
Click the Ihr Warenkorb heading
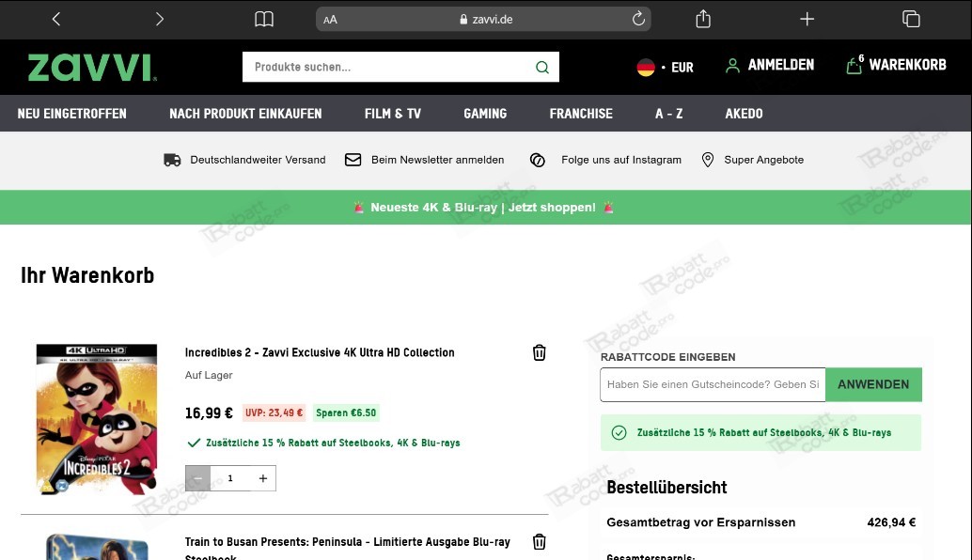tap(87, 275)
